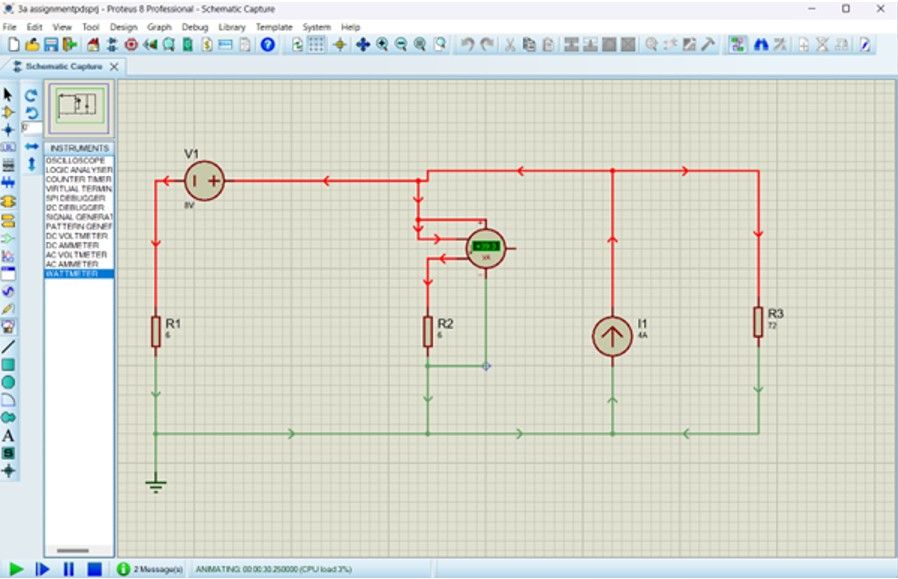Select DC VOLTMETER in the instruments list
Viewport: 898px width, 579px height.
point(79,236)
